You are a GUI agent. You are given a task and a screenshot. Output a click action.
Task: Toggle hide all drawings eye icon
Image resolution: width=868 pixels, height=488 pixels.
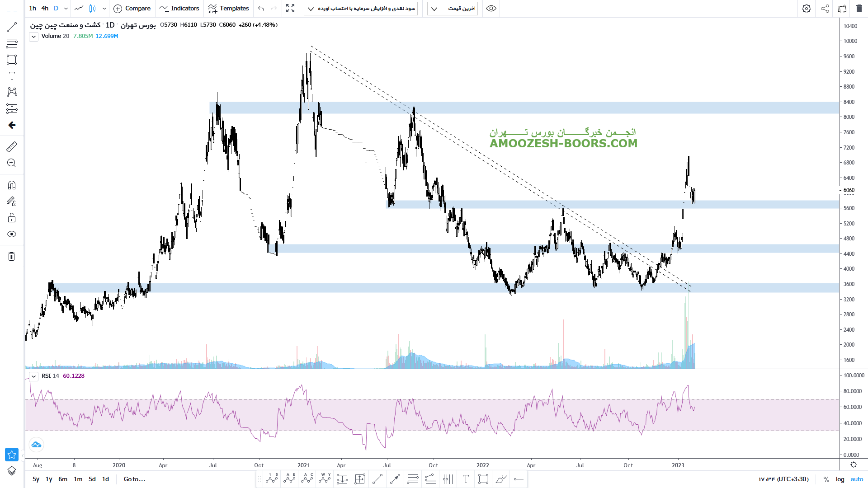(12, 234)
